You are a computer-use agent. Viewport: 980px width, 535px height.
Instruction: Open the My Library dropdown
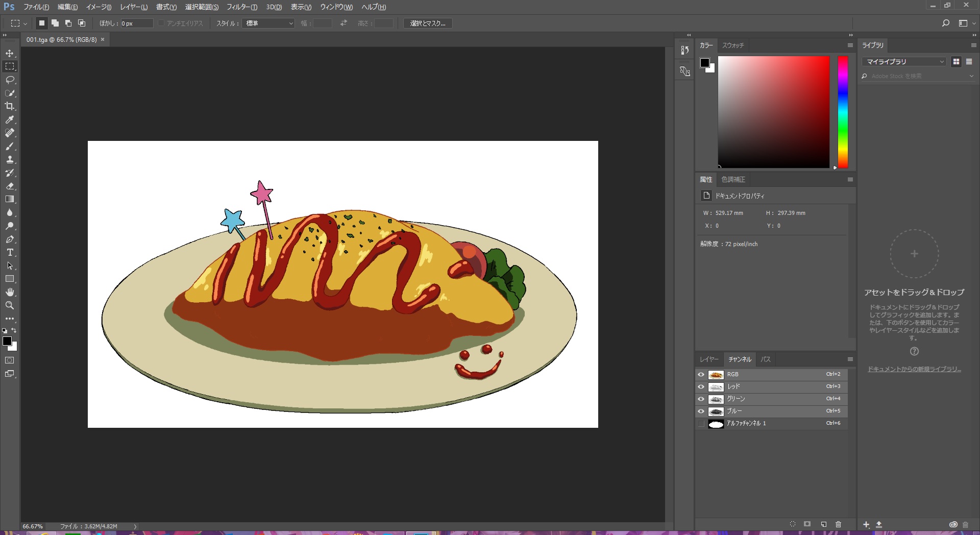[x=904, y=62]
